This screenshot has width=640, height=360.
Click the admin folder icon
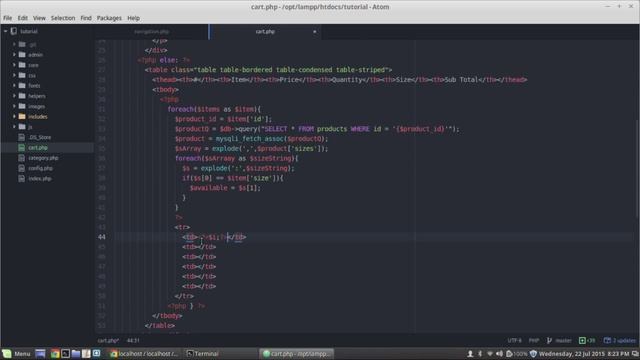(x=22, y=54)
